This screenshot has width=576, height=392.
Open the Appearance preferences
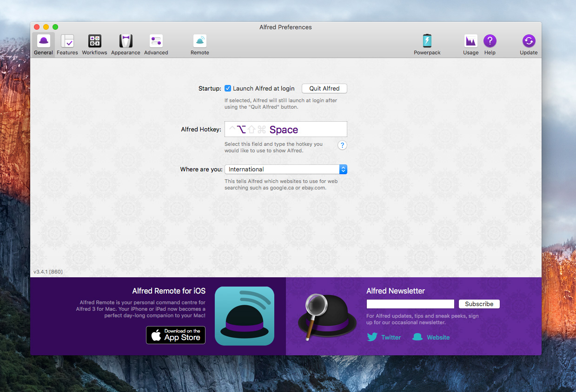125,44
